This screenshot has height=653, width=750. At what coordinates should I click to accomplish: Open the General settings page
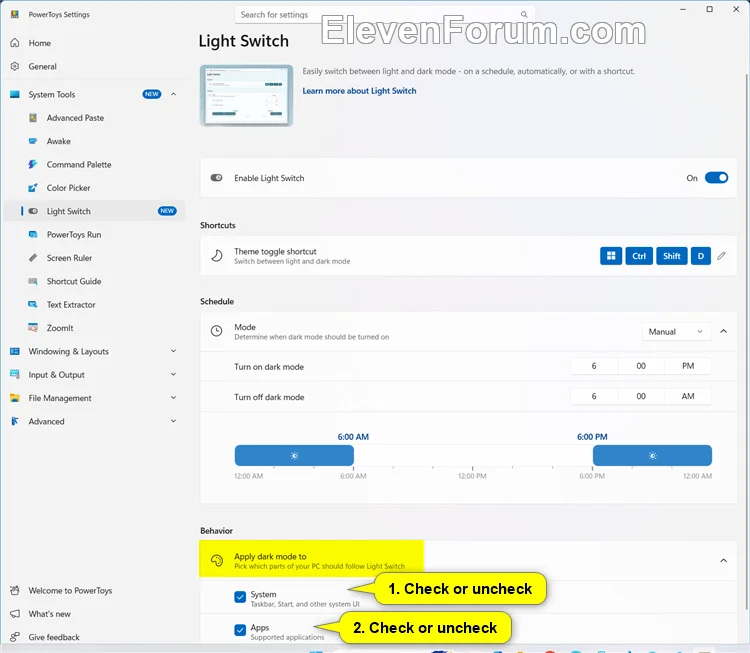(x=94, y=66)
